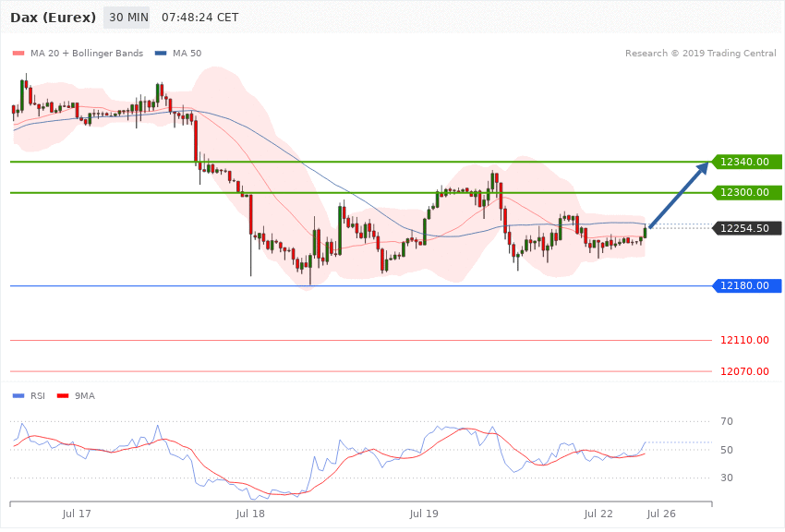
Task: Click the 9MA legend label
Action: [x=85, y=396]
